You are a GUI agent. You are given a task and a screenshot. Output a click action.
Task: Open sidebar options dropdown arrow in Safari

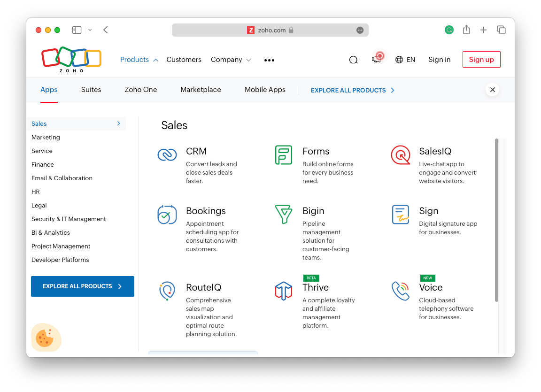(x=90, y=30)
